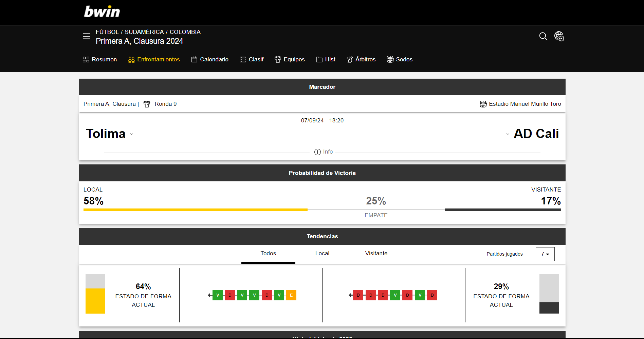Open the hamburger menu icon
This screenshot has height=339, width=644.
[87, 36]
